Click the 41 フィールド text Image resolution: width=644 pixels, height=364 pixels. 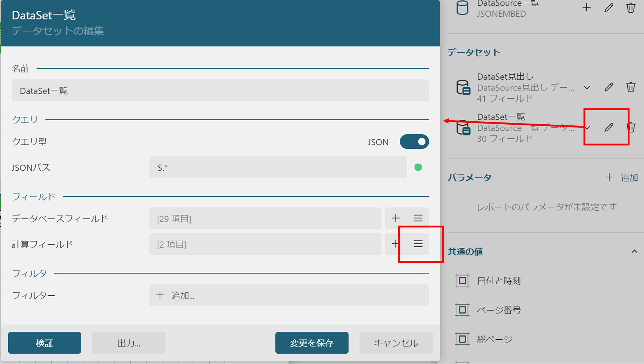[505, 99]
